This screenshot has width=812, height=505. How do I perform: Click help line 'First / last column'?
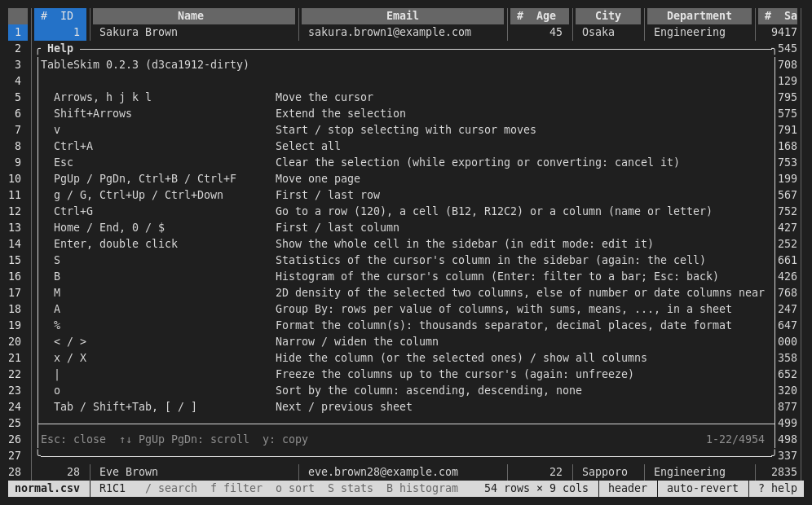coord(338,228)
